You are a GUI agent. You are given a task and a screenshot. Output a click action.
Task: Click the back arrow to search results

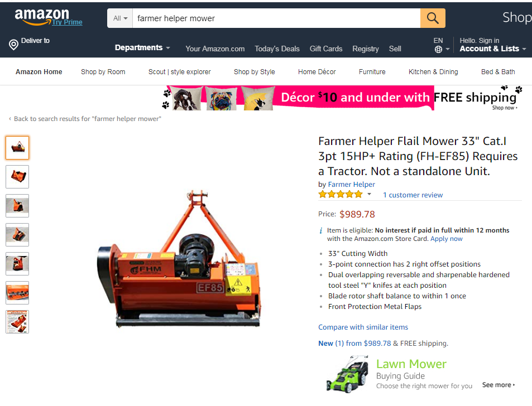pos(10,119)
